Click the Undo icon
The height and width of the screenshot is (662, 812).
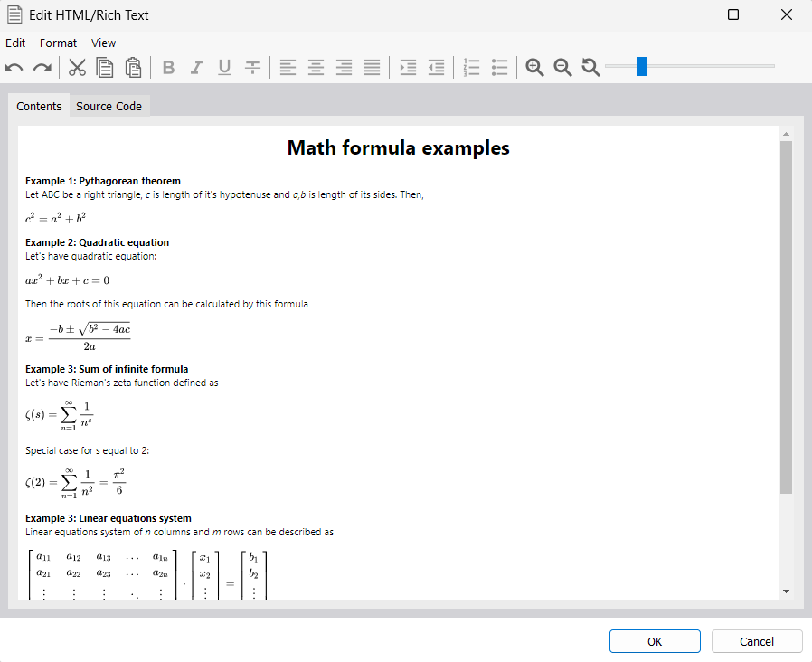[14, 66]
